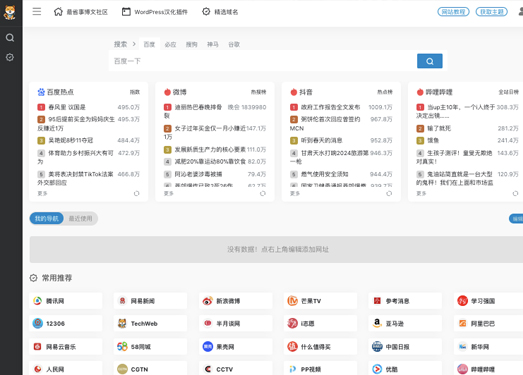Viewport: 523px width, 375px height.
Task: Open the 参考消息 site shortcut
Action: tap(405, 301)
